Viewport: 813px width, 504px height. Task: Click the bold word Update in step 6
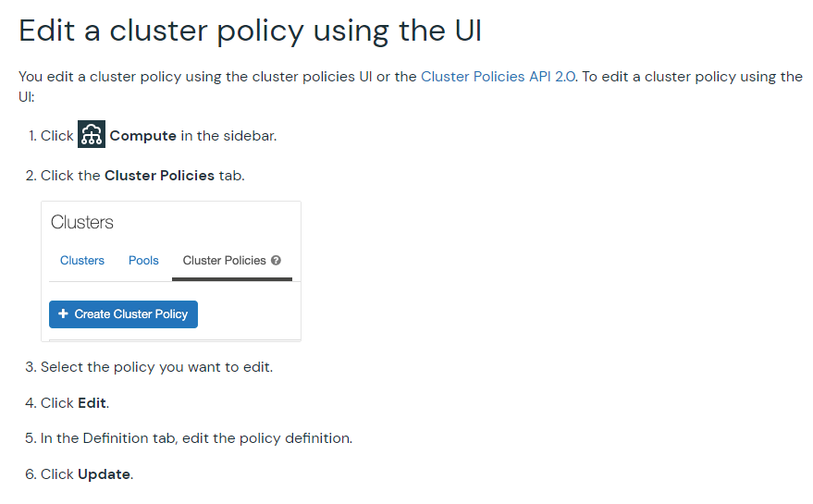pos(104,474)
